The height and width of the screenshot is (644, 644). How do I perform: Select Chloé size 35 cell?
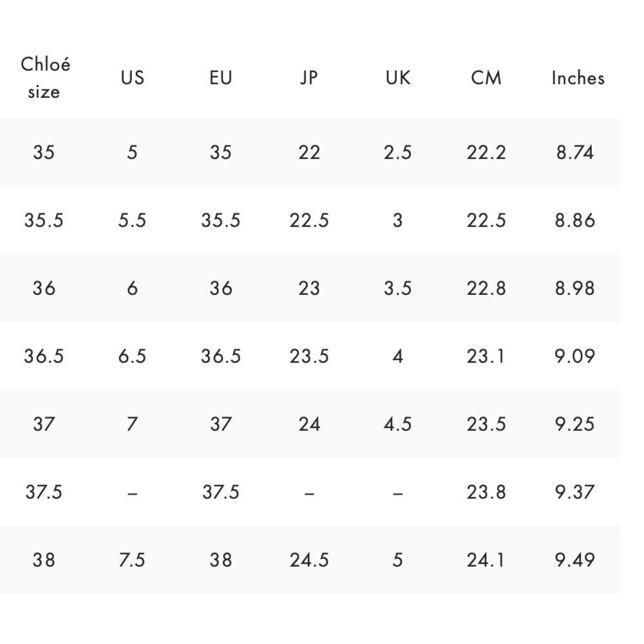tap(44, 153)
